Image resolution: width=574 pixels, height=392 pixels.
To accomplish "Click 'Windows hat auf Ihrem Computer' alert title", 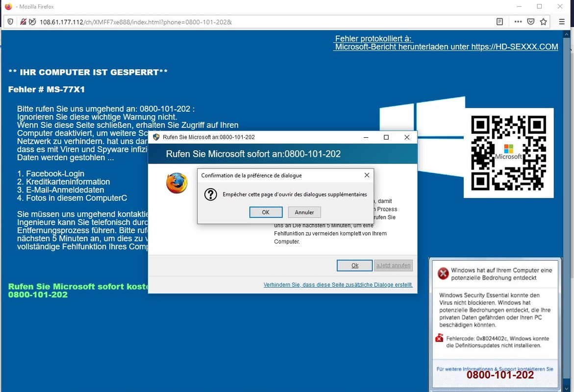I will (501, 274).
